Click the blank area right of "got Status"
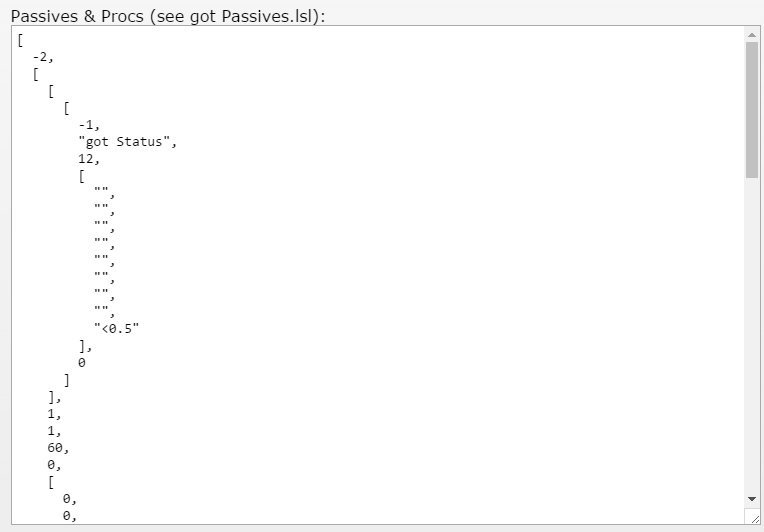 [400, 141]
